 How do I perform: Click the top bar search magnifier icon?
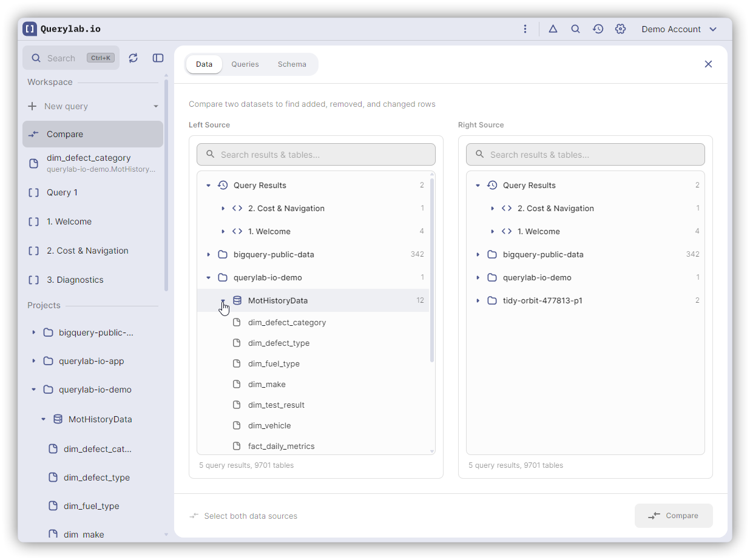[575, 29]
